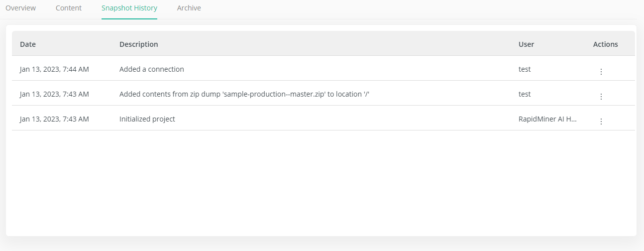Click the date of the 'Initialized project' snapshot
Screen dimensions: 644x251
point(54,119)
